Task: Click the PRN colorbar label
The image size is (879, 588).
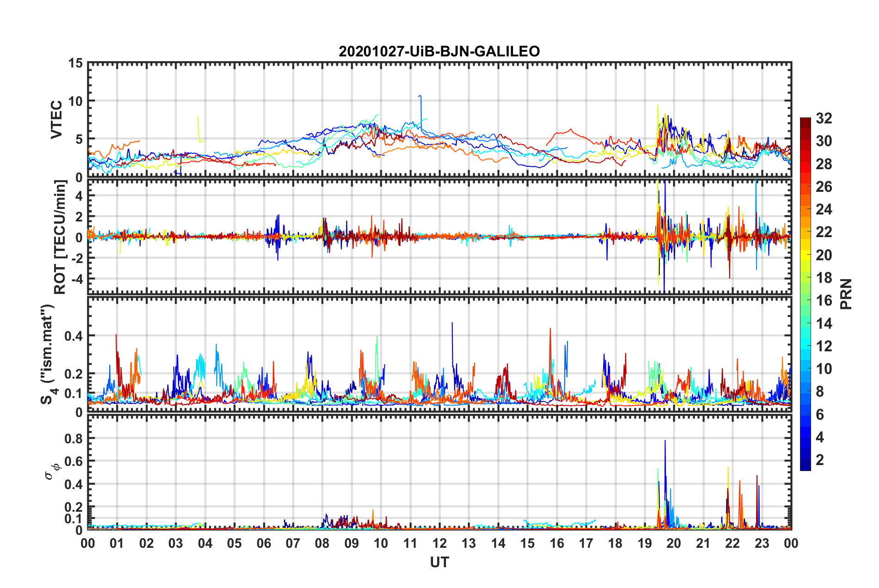Action: point(846,294)
